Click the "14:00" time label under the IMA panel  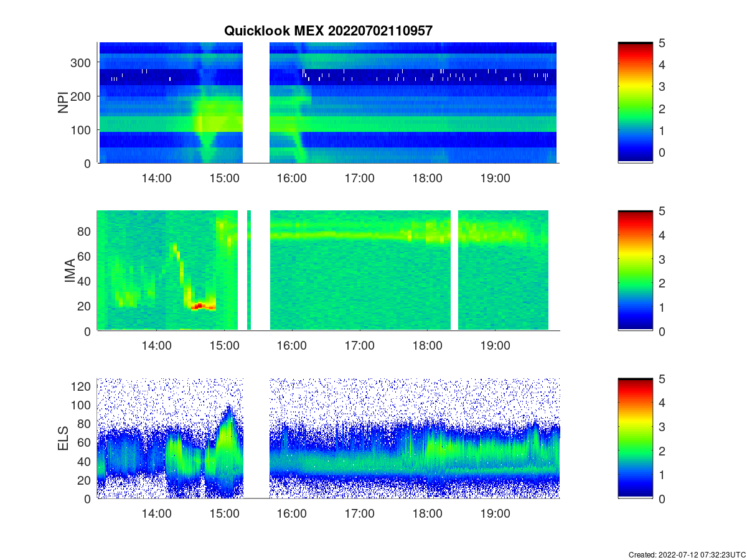tap(156, 346)
